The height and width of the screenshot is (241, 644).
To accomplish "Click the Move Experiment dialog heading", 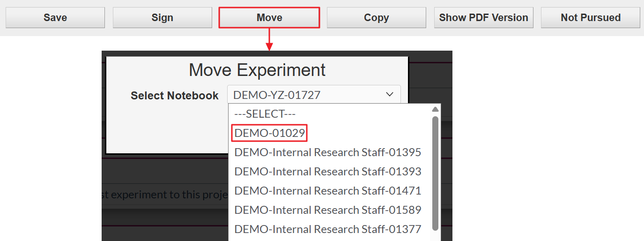I will coord(257,70).
